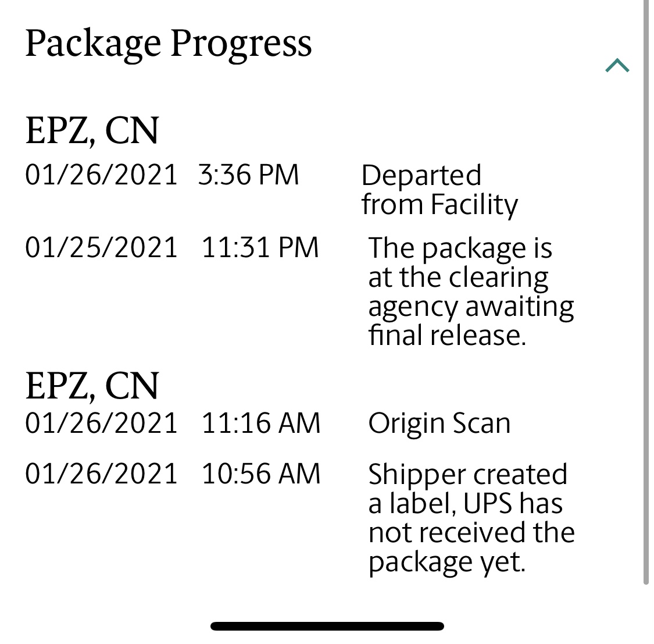Tap the 11:16 AM timestamp
This screenshot has height=644, width=654.
tap(260, 423)
